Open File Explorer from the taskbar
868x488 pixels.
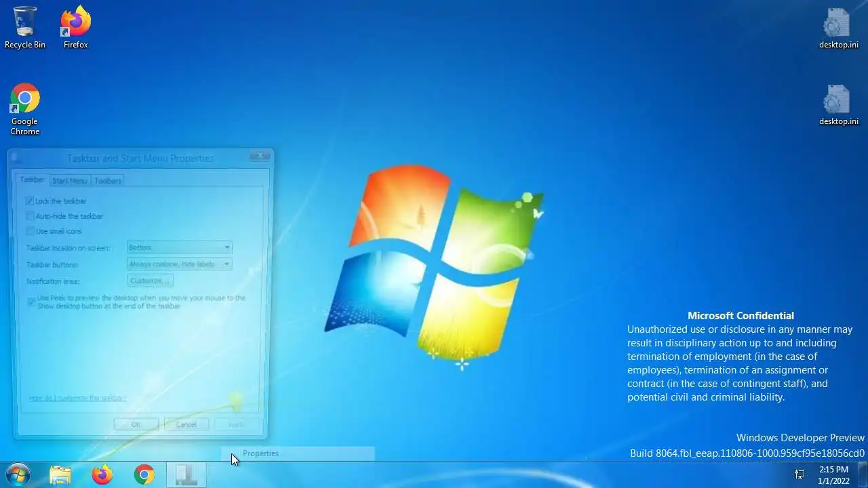click(60, 474)
